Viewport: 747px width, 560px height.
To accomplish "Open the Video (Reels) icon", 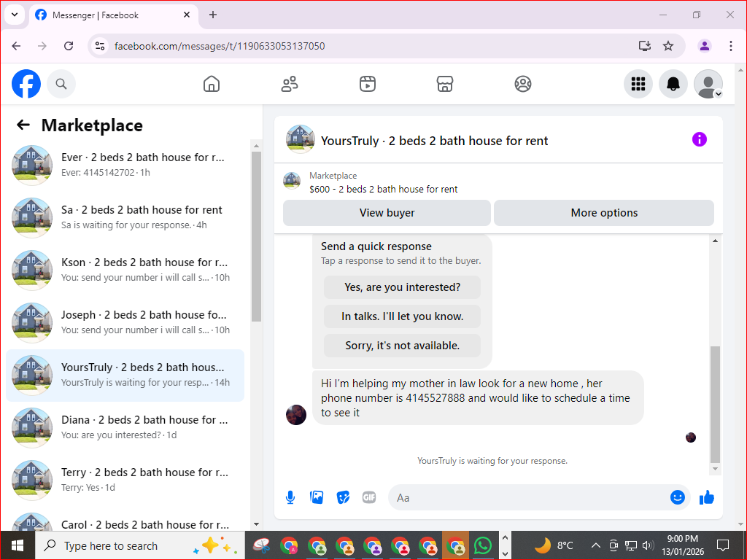I will (368, 84).
